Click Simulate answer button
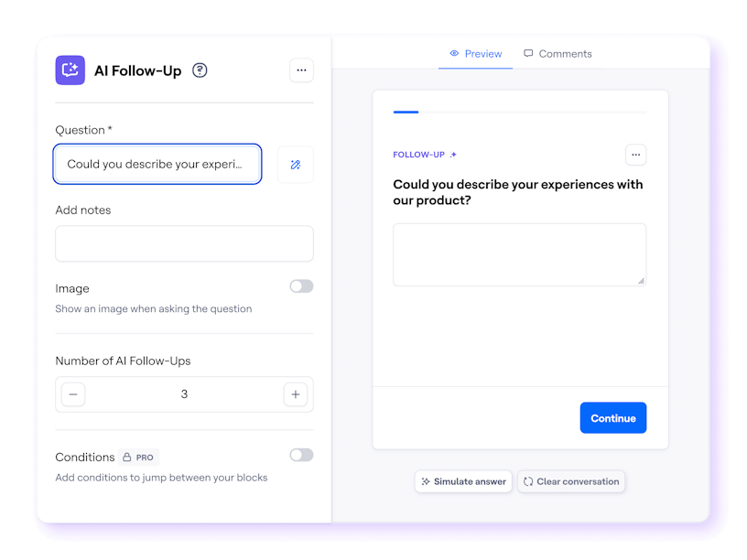This screenshot has width=747, height=560. 463,481
